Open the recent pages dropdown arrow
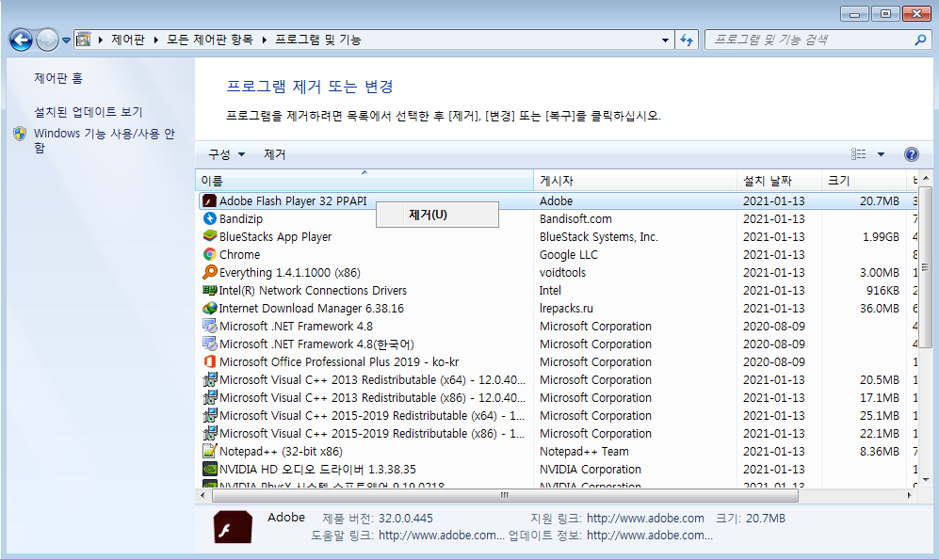 tap(67, 40)
